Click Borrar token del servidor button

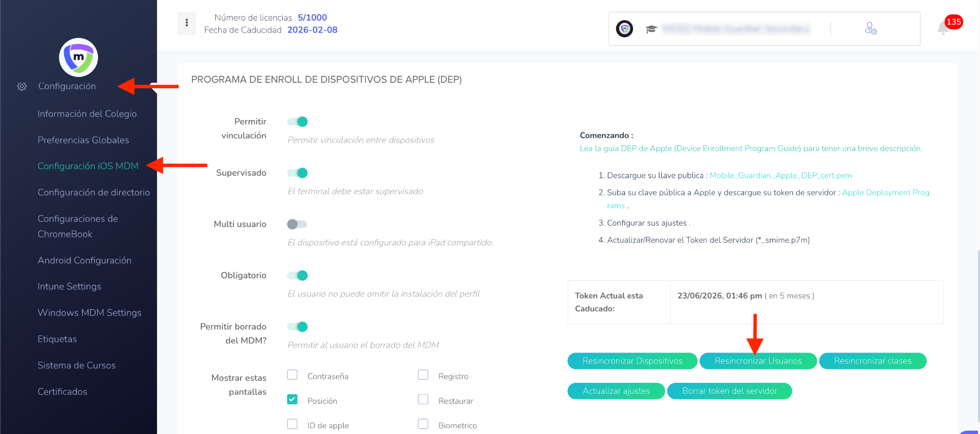tap(729, 391)
